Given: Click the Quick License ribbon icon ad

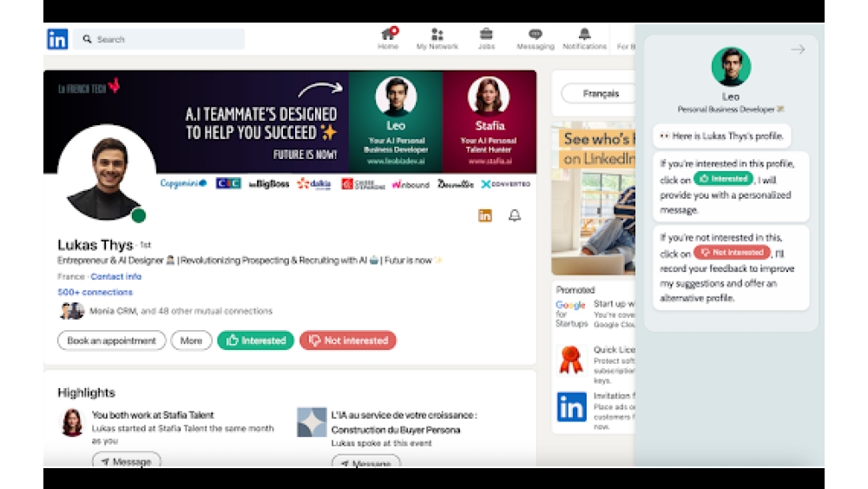Looking at the screenshot, I should (x=571, y=360).
